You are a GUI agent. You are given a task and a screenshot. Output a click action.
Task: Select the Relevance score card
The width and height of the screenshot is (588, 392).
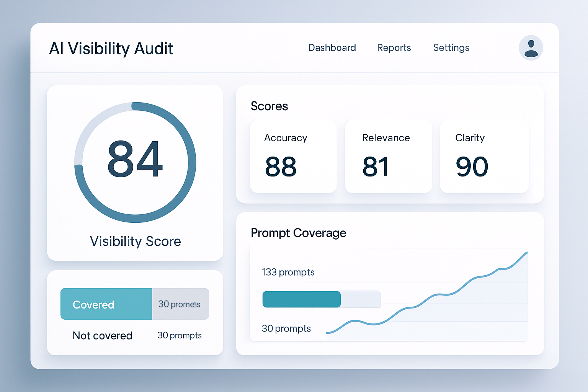pos(388,156)
